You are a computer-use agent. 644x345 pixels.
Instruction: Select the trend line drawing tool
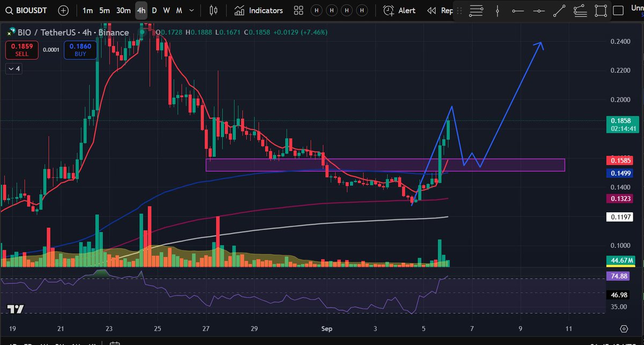[559, 10]
